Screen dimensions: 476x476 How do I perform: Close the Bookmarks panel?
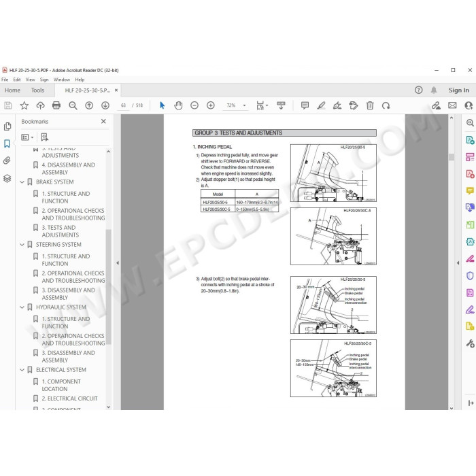click(103, 122)
